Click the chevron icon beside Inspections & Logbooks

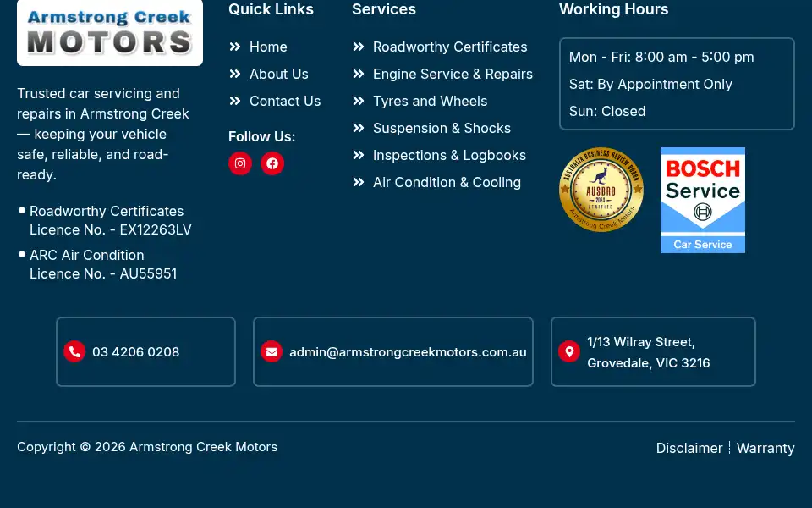coord(359,155)
